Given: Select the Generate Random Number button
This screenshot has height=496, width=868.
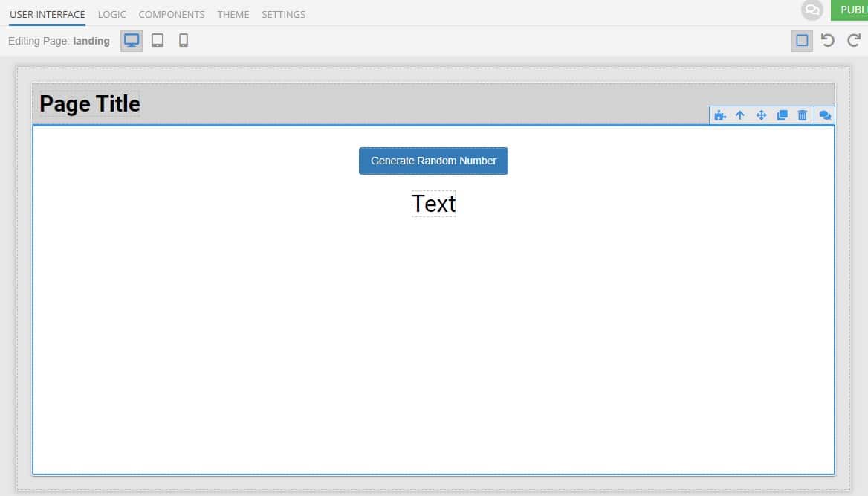Looking at the screenshot, I should pyautogui.click(x=433, y=161).
